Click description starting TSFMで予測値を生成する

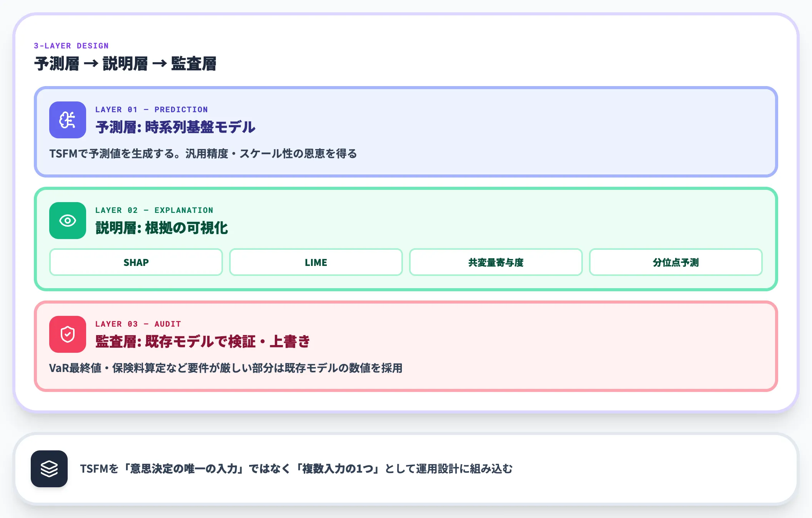[203, 154]
